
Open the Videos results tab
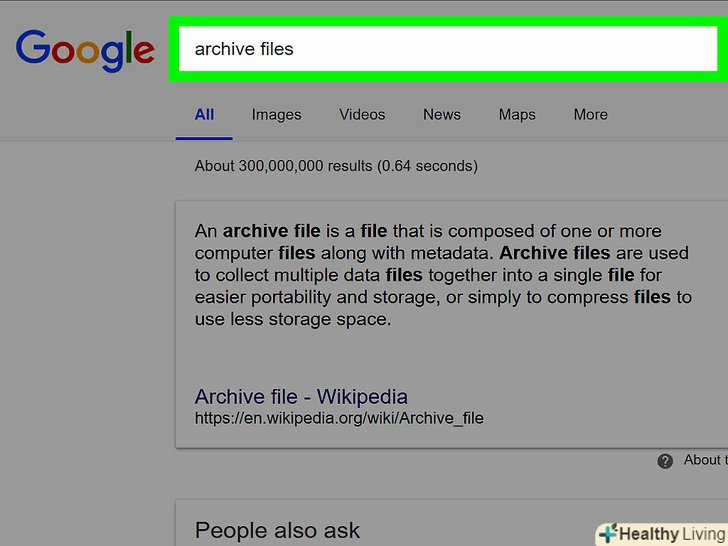[x=362, y=114]
